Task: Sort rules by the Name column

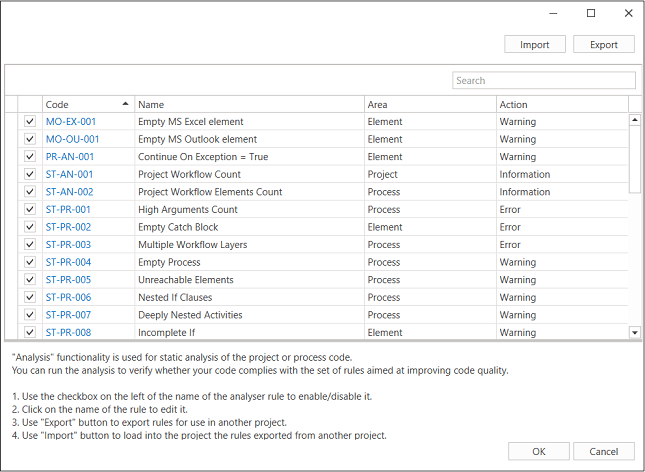Action: (x=250, y=104)
